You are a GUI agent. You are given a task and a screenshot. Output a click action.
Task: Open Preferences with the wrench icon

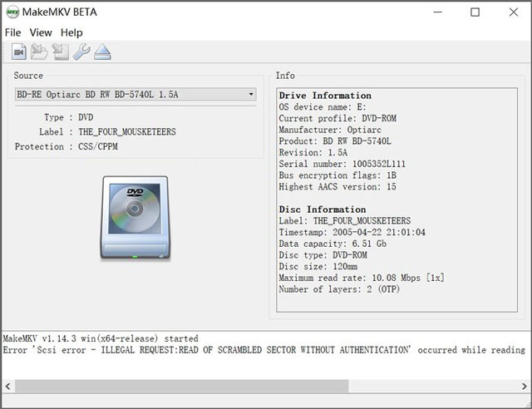pos(81,52)
